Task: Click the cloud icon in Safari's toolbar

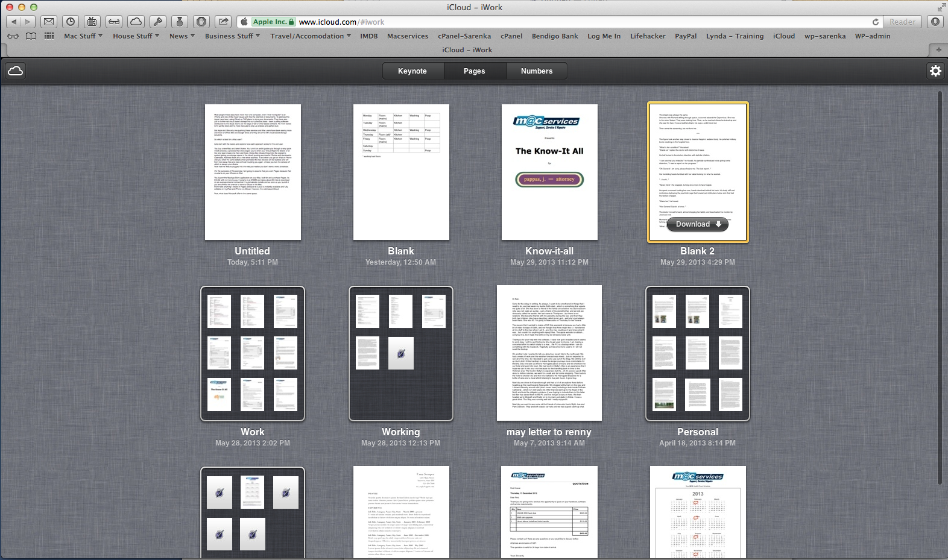Action: tap(136, 22)
